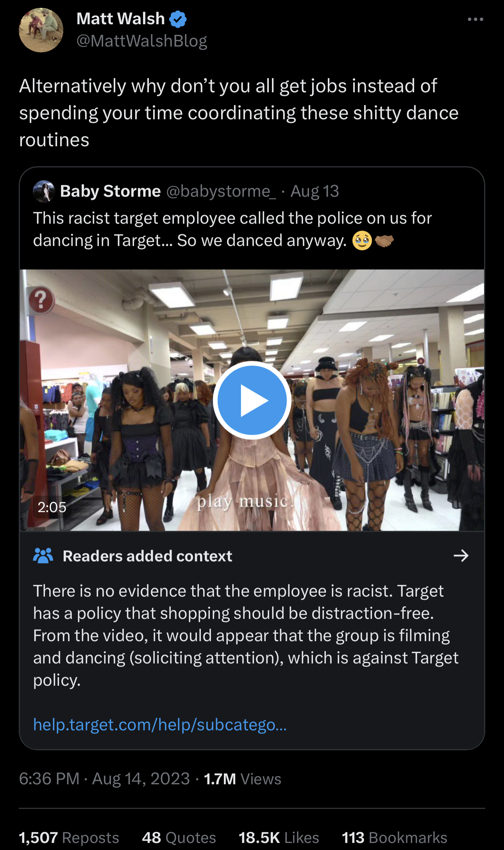This screenshot has width=504, height=850.
Task: Open the help.target.com policy link
Action: pos(160,724)
